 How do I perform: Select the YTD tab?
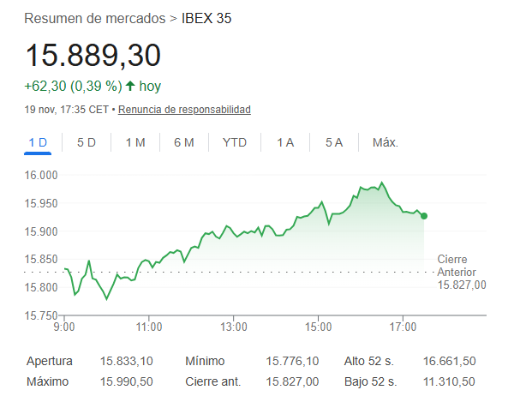point(235,142)
